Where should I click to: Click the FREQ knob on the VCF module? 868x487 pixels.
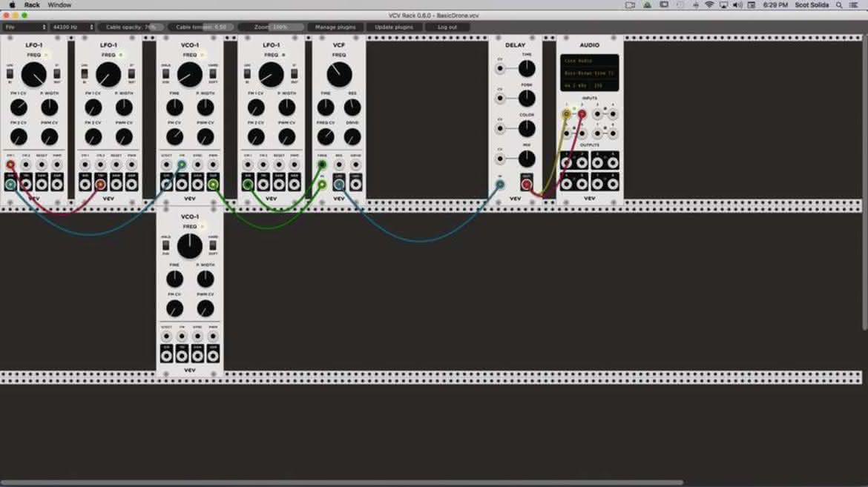point(339,75)
